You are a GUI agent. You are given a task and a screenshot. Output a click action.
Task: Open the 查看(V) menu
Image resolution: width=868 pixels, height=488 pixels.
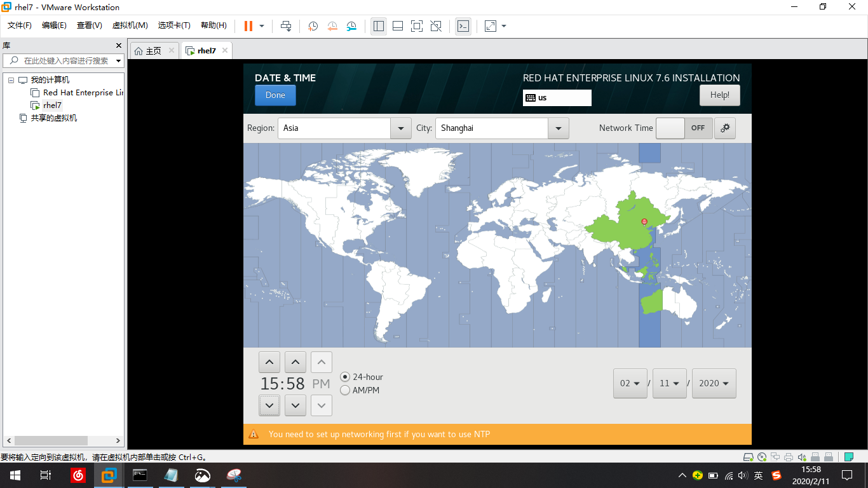pyautogui.click(x=90, y=25)
